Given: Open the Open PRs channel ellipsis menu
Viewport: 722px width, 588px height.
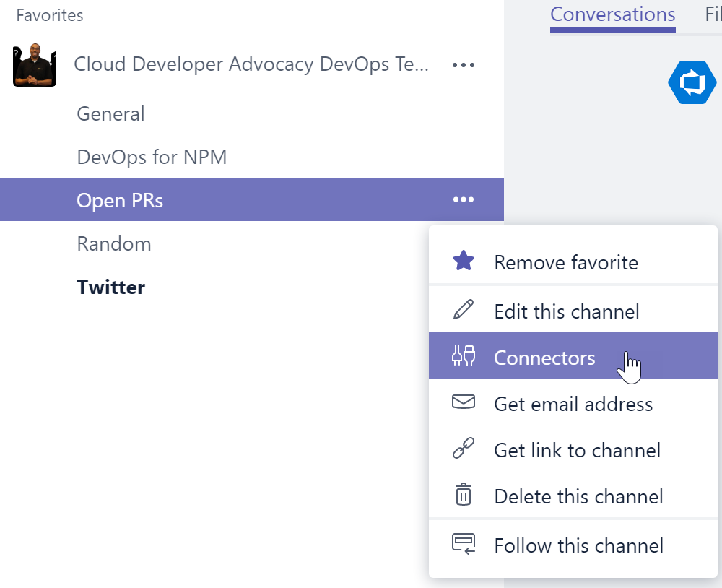Looking at the screenshot, I should point(464,199).
